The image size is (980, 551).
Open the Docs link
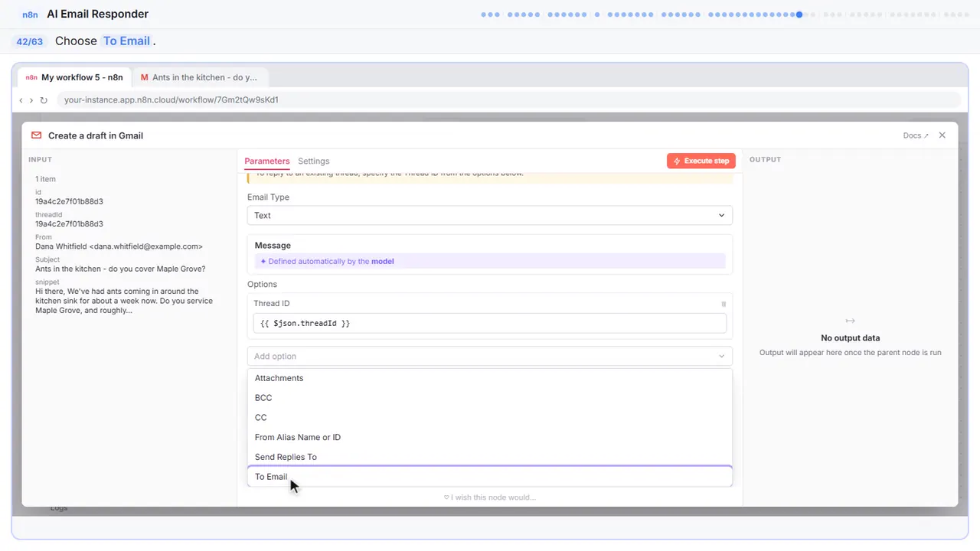[x=916, y=135]
